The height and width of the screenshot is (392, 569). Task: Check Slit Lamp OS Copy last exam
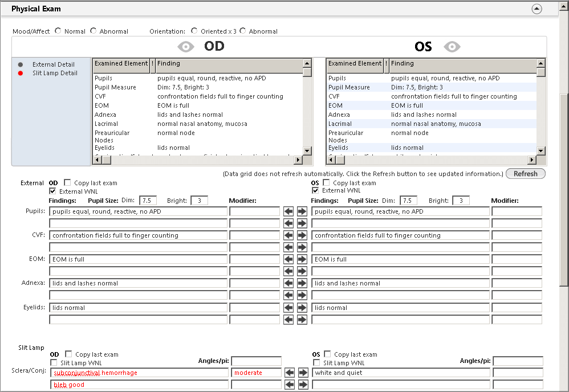coord(327,354)
